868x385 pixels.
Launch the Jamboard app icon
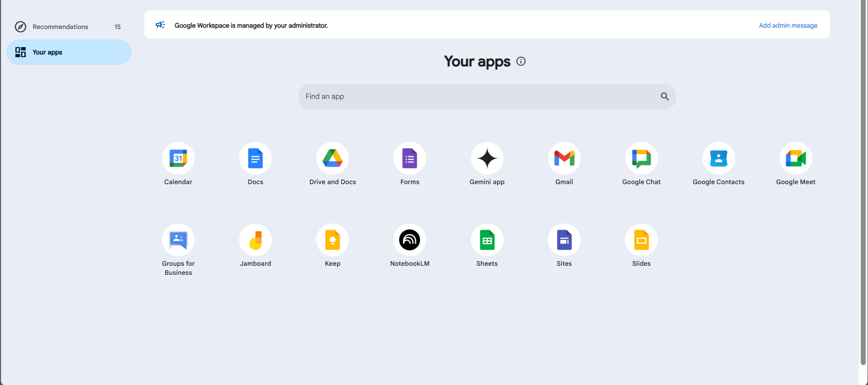click(x=255, y=240)
